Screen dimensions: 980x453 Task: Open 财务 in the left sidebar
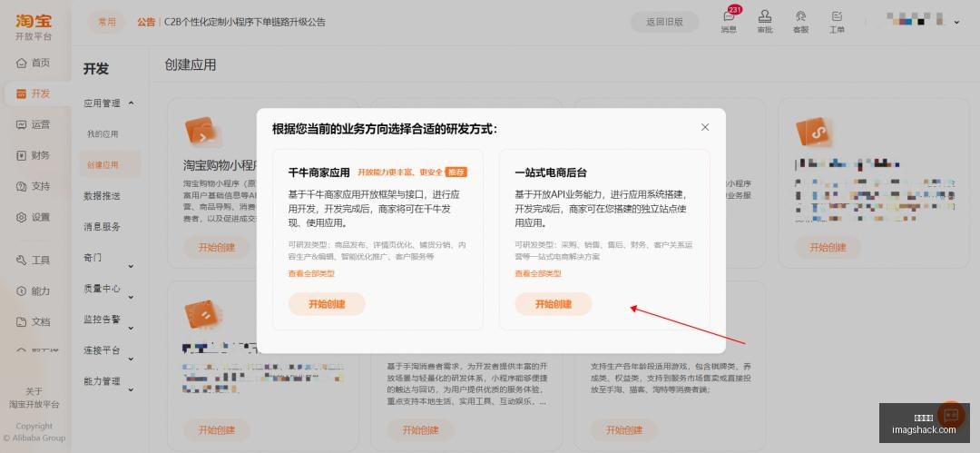34,155
